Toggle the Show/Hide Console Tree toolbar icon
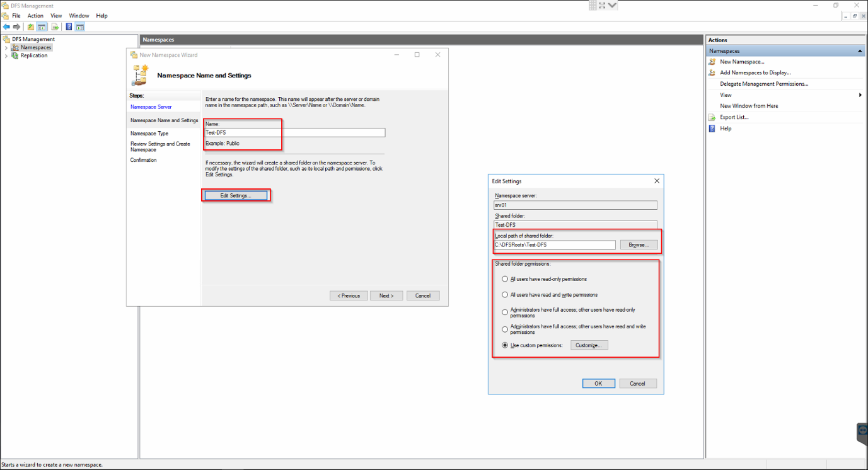 pyautogui.click(x=41, y=26)
